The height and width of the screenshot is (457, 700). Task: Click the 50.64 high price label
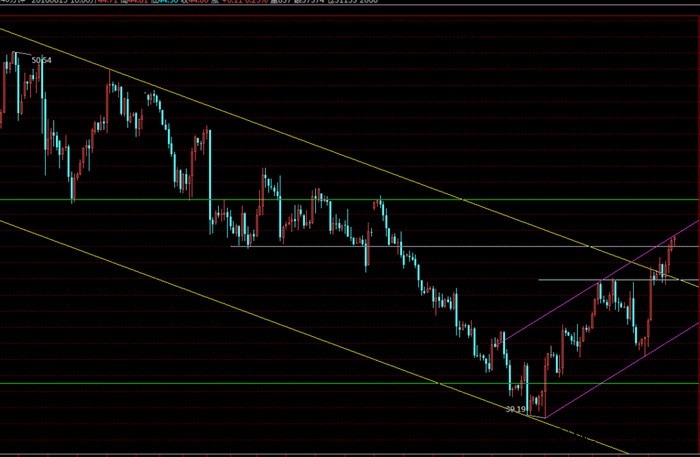point(41,61)
